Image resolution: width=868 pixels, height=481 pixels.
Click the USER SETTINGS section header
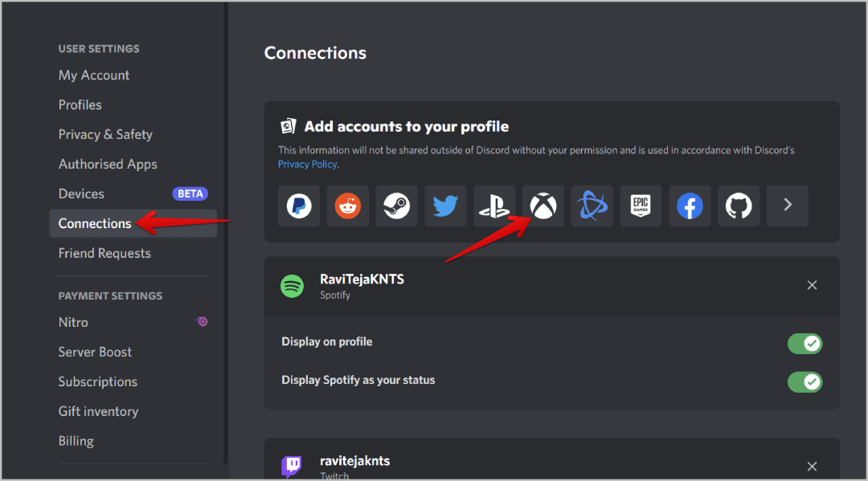pos(99,49)
